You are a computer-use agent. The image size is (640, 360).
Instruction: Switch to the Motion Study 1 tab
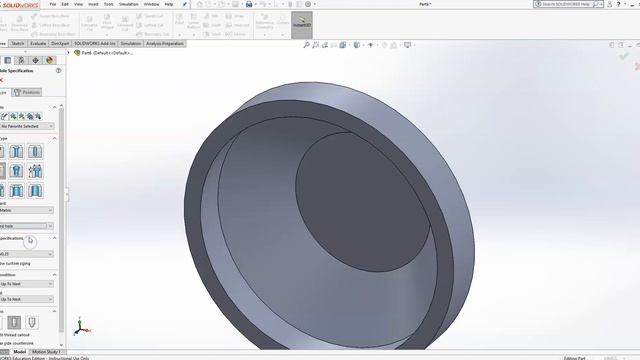click(x=46, y=352)
